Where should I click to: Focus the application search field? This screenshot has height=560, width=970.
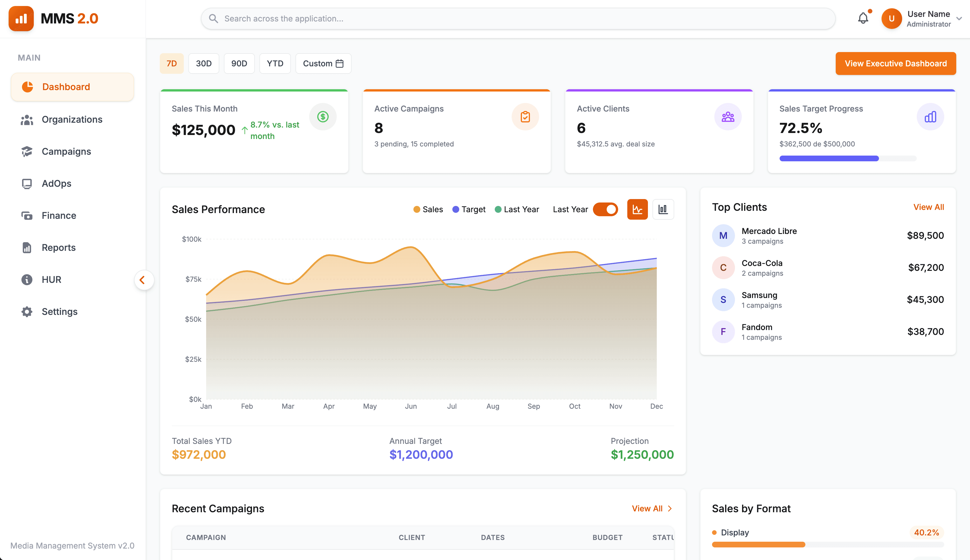point(518,19)
